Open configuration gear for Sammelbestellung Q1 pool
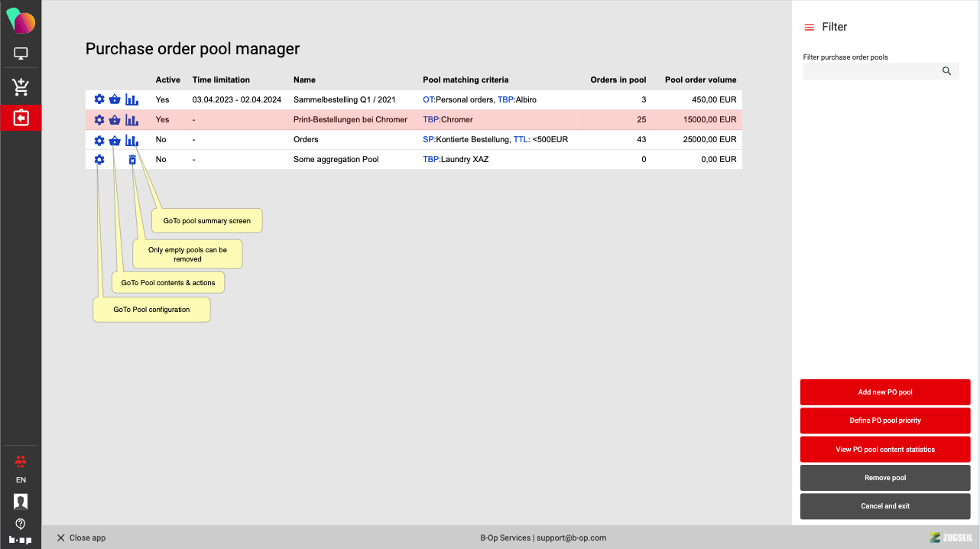This screenshot has height=549, width=980. [x=99, y=99]
